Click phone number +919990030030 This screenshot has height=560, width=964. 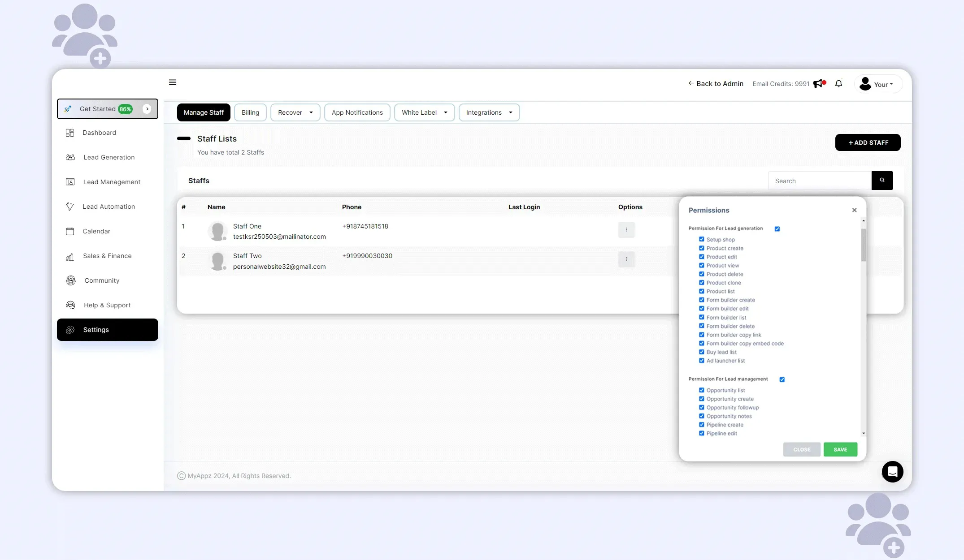pos(367,256)
